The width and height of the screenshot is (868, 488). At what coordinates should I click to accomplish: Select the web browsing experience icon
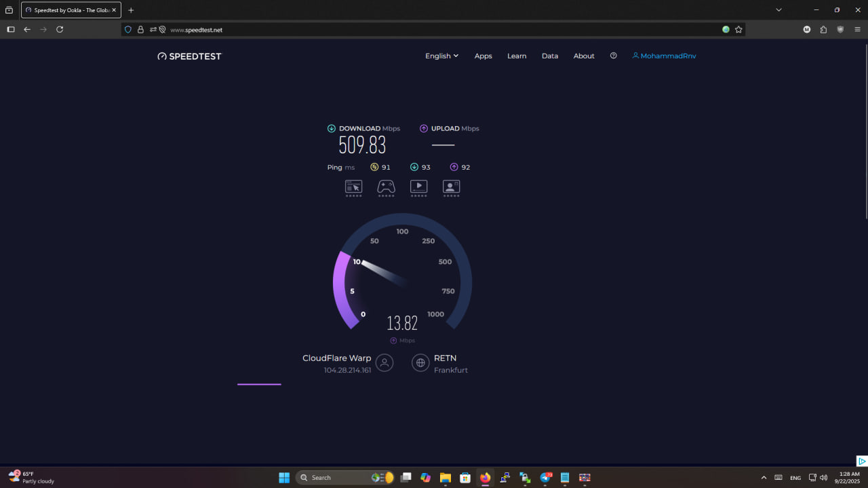coord(353,187)
